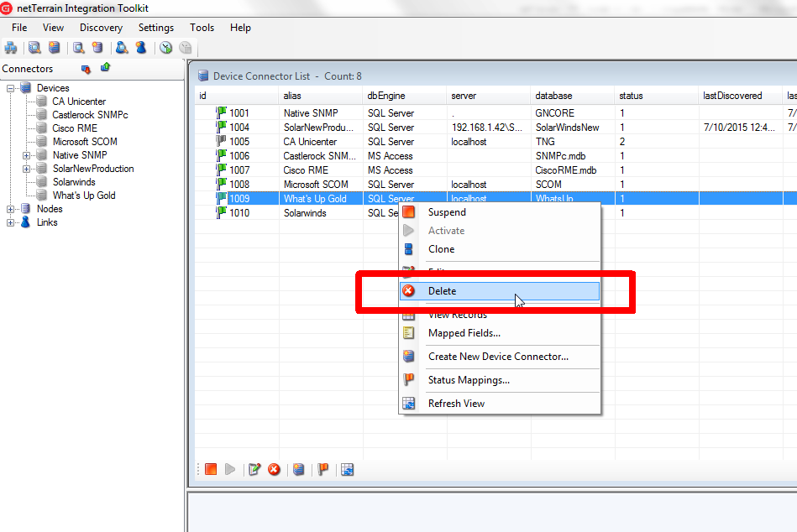Click the red down-arrow icon beside Connectors
Image resolution: width=797 pixels, height=532 pixels.
point(85,69)
